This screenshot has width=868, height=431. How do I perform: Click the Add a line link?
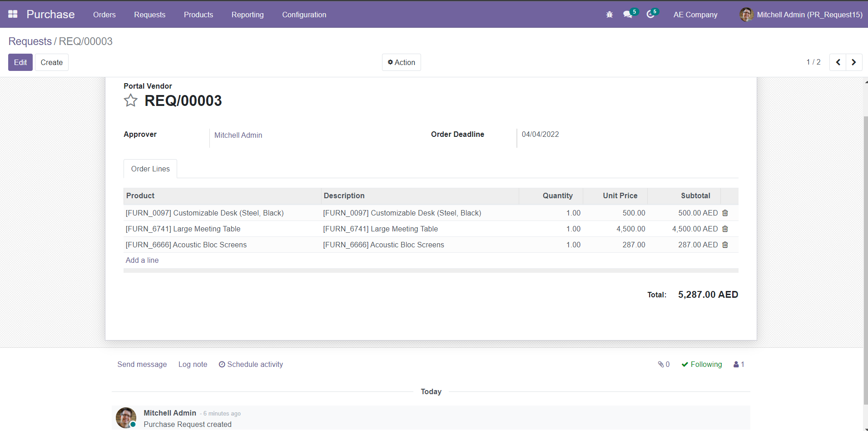(x=142, y=260)
